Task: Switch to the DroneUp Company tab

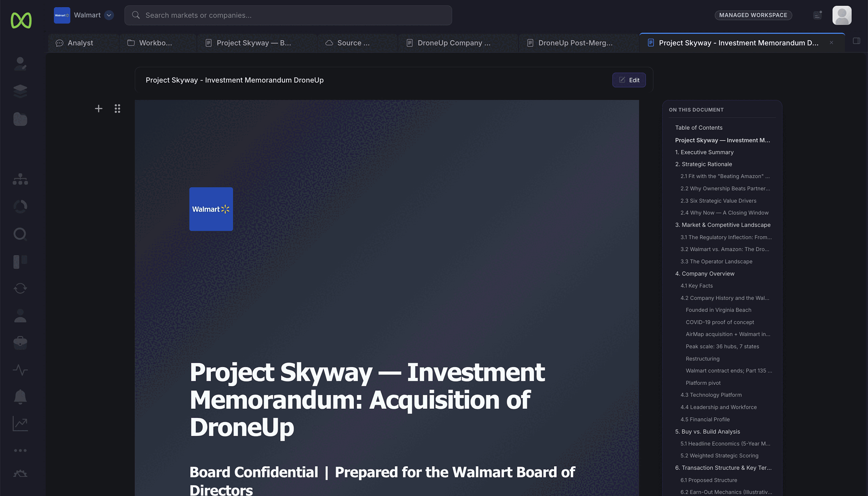Action: pos(458,43)
